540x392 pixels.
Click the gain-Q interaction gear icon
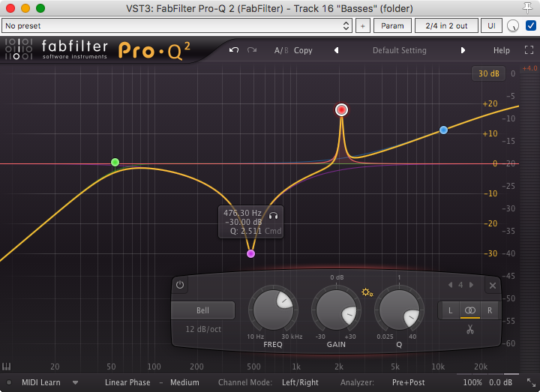[x=367, y=292]
